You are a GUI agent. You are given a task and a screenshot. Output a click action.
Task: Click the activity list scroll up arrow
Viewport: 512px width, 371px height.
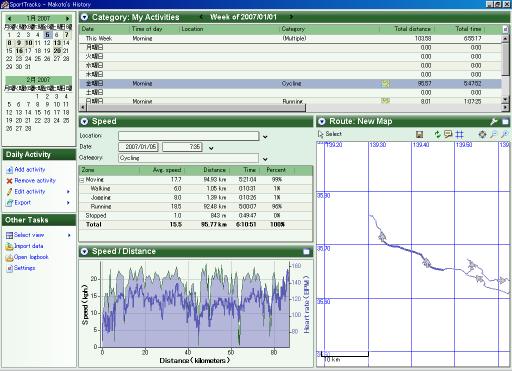point(505,39)
